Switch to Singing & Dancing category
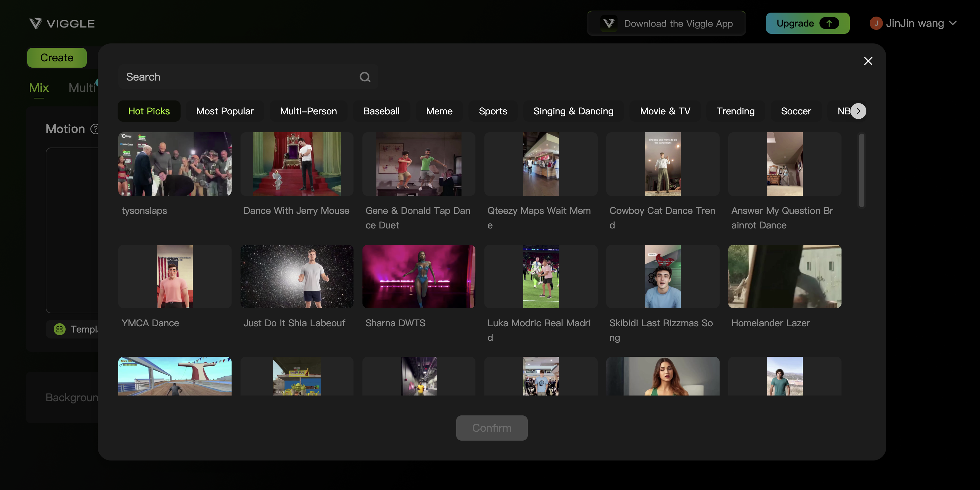Viewport: 980px width, 490px height. coord(573,111)
